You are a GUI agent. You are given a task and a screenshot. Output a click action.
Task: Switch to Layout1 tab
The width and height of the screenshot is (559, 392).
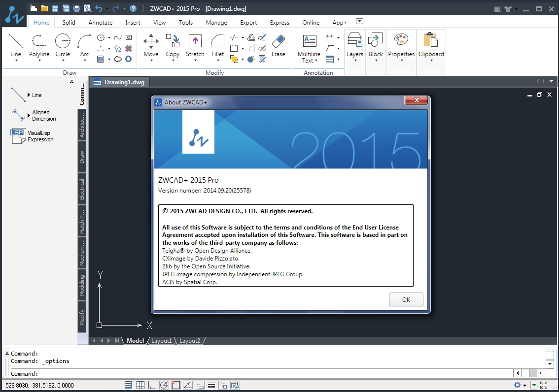tap(161, 341)
